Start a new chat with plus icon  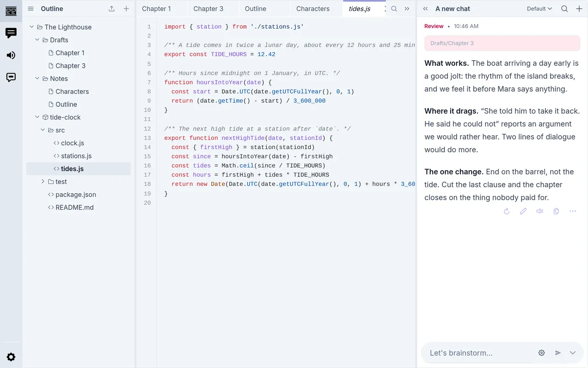[x=579, y=9]
